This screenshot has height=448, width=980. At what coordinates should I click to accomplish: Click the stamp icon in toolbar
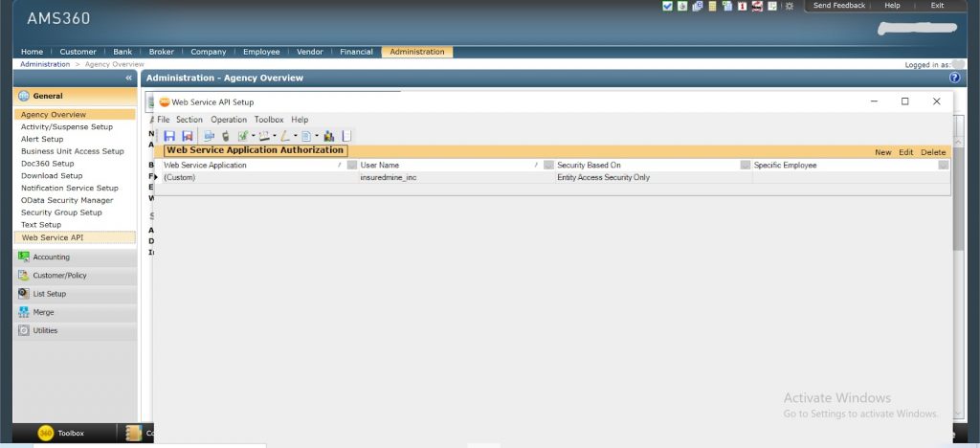[x=264, y=136]
